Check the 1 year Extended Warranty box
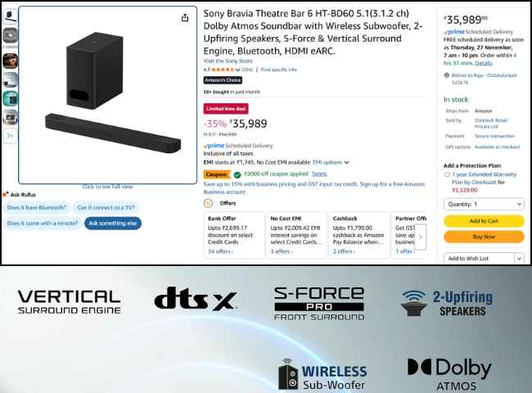532x393 pixels. (x=447, y=174)
